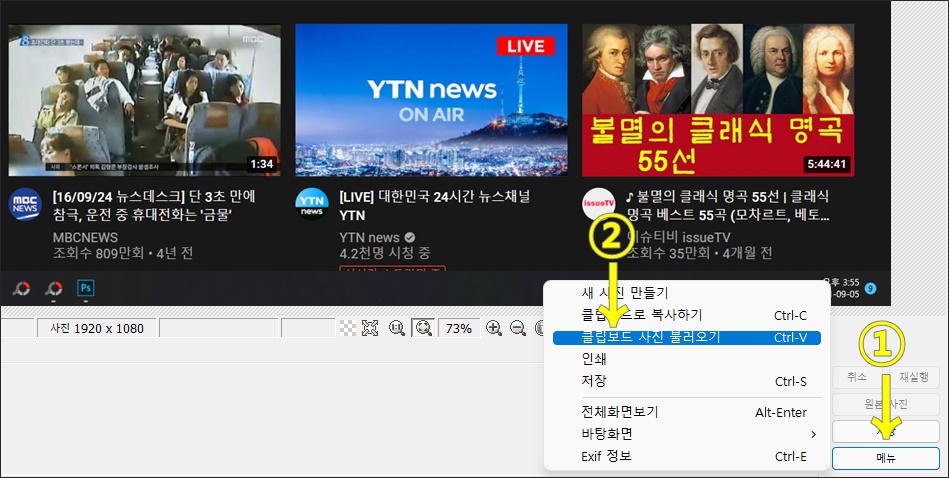Click the fit-to-screen icon in toolbar
Viewport: 949px width, 478px height.
(x=370, y=328)
